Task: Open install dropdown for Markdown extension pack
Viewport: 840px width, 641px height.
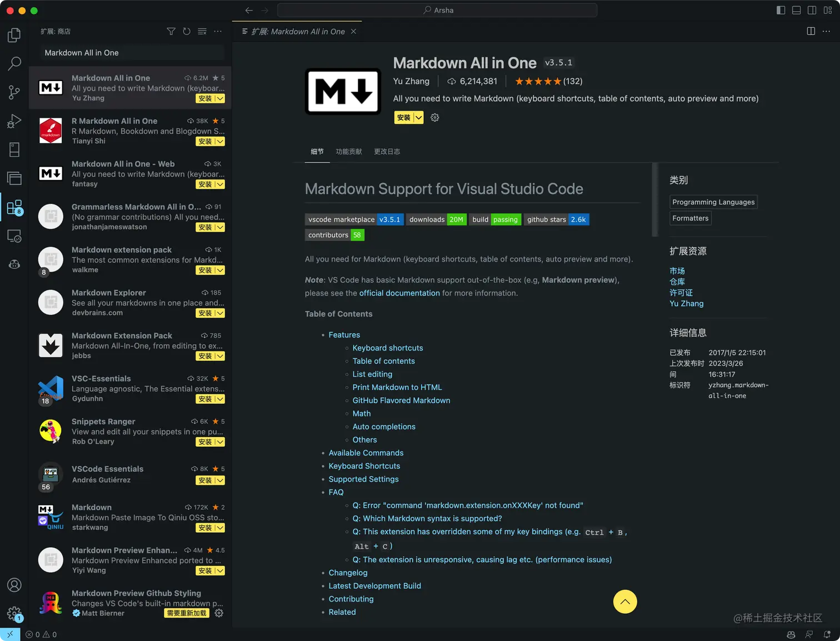Action: [x=220, y=271]
